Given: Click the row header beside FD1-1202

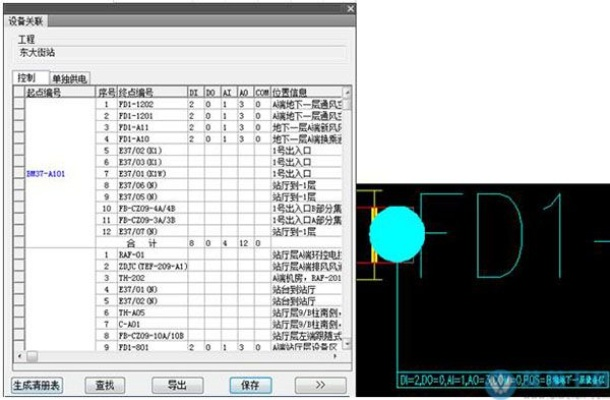Looking at the screenshot, I should pos(17,103).
